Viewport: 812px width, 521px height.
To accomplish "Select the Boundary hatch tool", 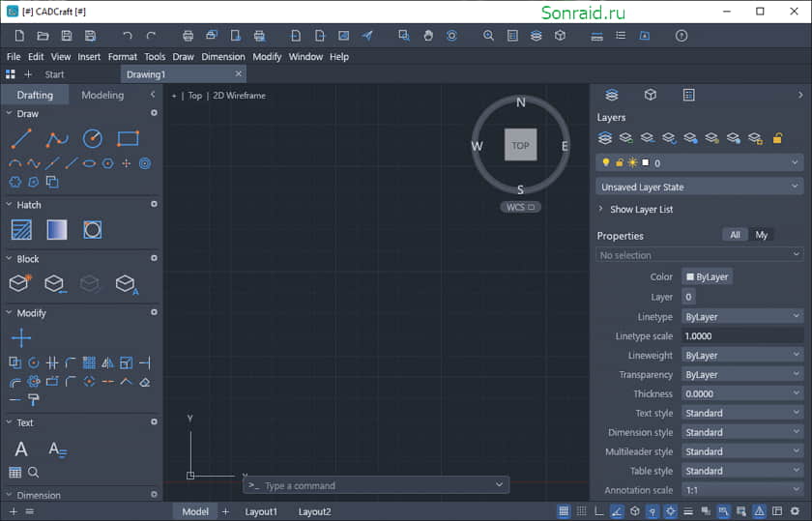I will tap(92, 229).
